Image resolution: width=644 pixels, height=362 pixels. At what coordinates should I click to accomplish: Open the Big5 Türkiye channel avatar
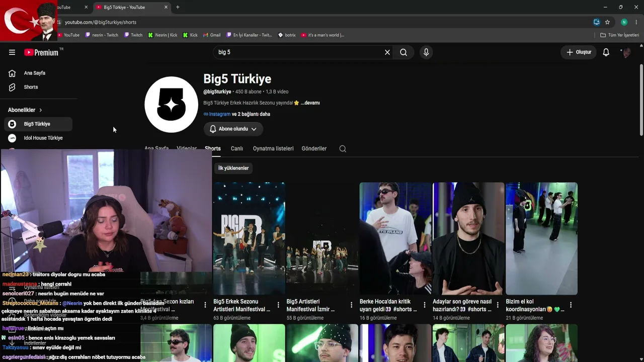click(172, 105)
